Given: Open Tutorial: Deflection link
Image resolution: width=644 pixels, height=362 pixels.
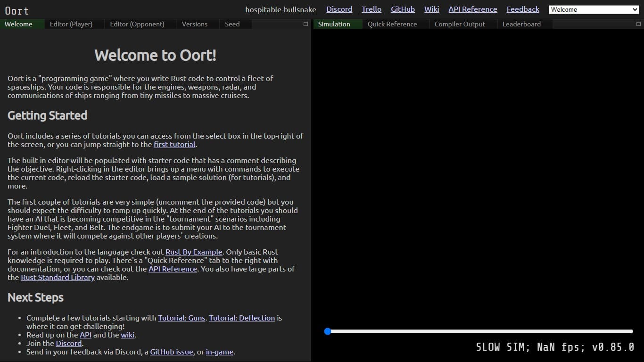Looking at the screenshot, I should (242, 318).
